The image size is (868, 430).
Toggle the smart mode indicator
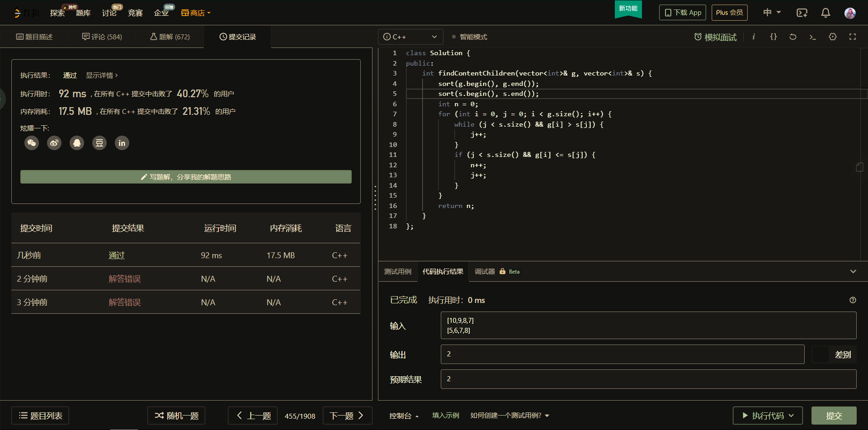(x=470, y=37)
